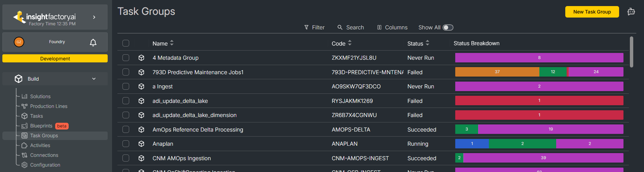Select checkbox for 4 Metadata Group

pyautogui.click(x=126, y=58)
